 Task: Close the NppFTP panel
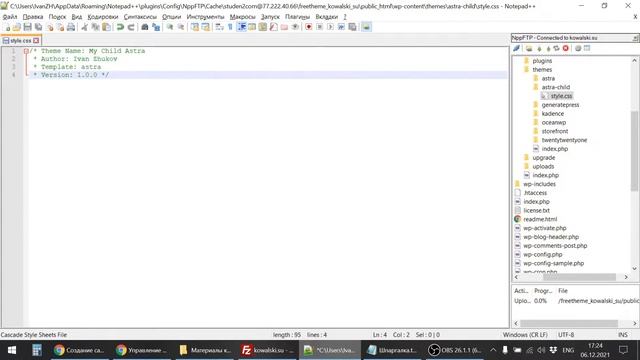click(x=636, y=38)
